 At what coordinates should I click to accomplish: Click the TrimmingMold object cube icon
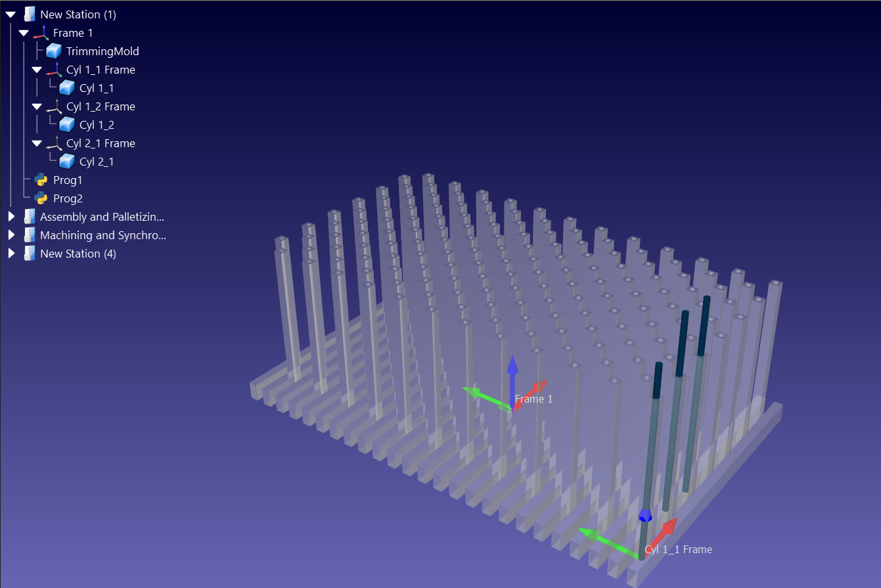pos(54,51)
